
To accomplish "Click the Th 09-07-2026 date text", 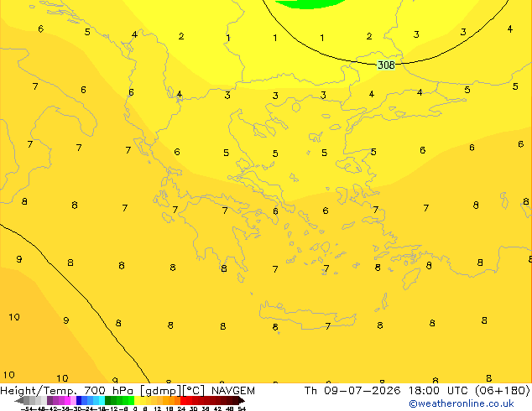I will coord(352,391).
